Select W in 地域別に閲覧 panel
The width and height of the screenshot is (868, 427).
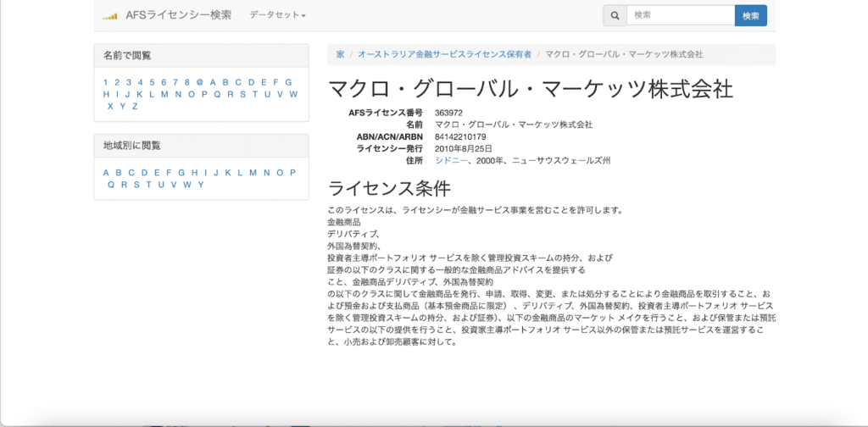187,185
